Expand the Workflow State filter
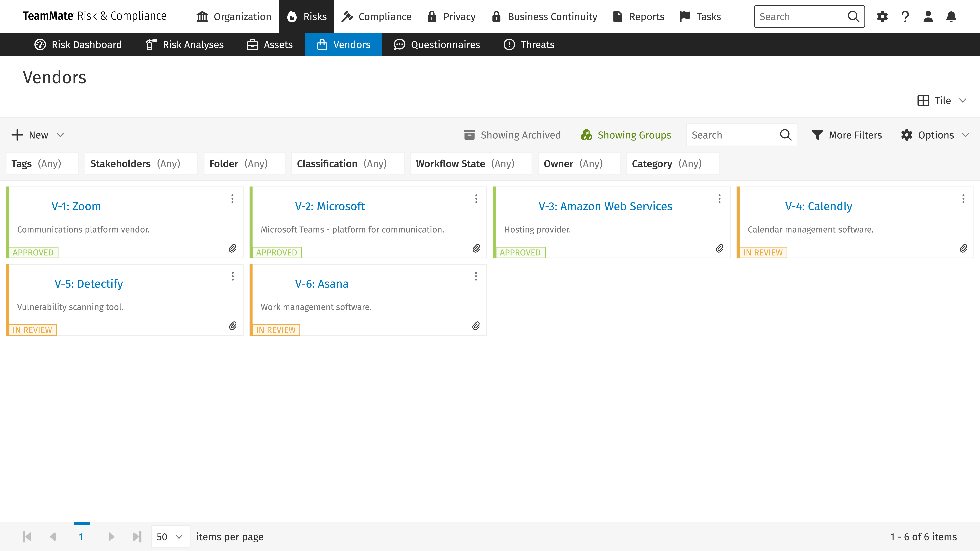The width and height of the screenshot is (980, 551). pyautogui.click(x=471, y=164)
